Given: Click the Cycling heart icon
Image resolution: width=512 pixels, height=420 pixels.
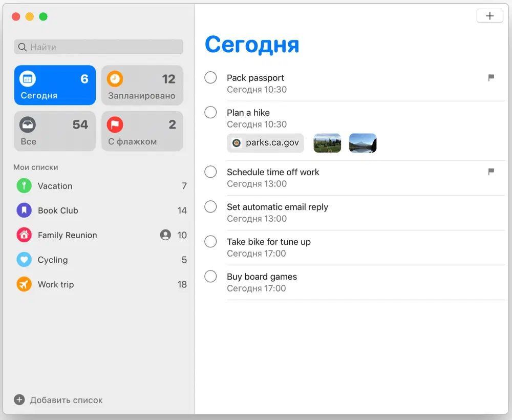Looking at the screenshot, I should tap(24, 260).
